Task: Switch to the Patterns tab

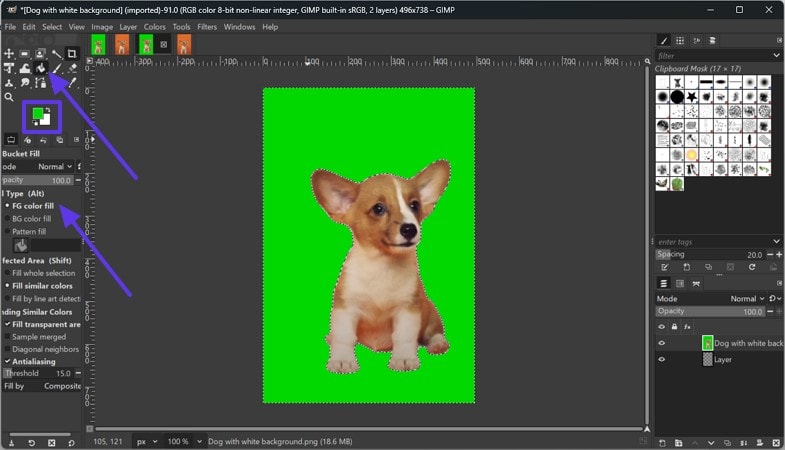Action: tap(680, 41)
